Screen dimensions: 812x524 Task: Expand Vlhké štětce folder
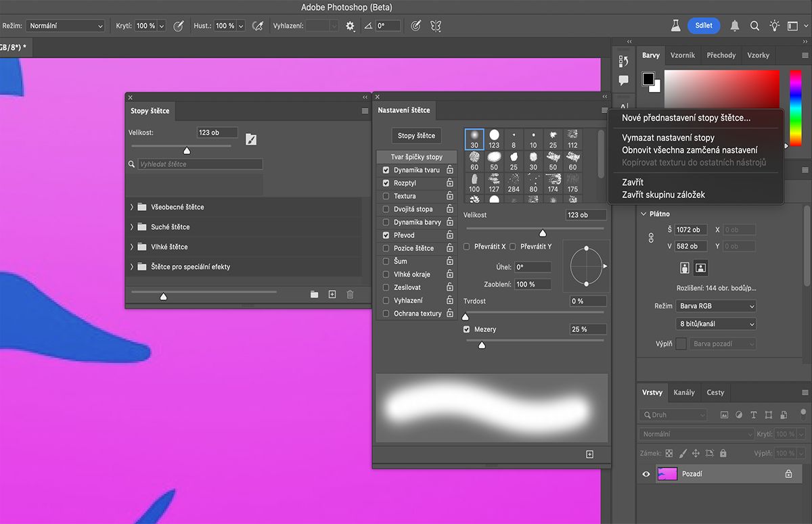pos(132,247)
